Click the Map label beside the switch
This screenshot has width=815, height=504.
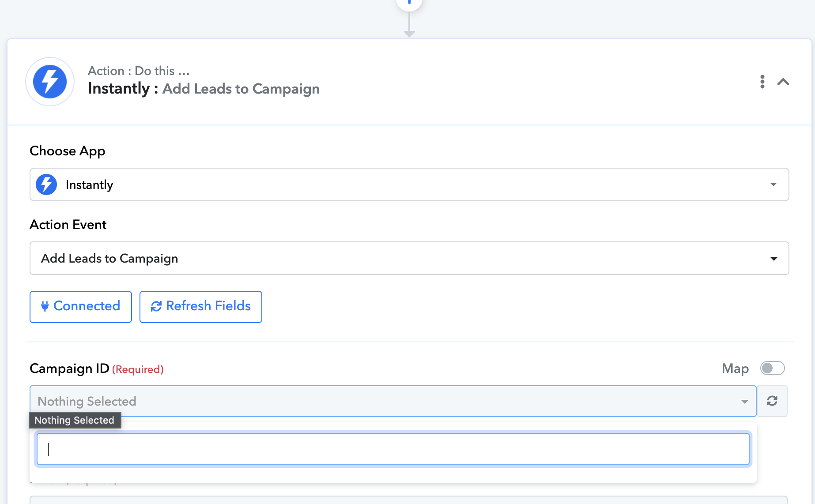(735, 369)
